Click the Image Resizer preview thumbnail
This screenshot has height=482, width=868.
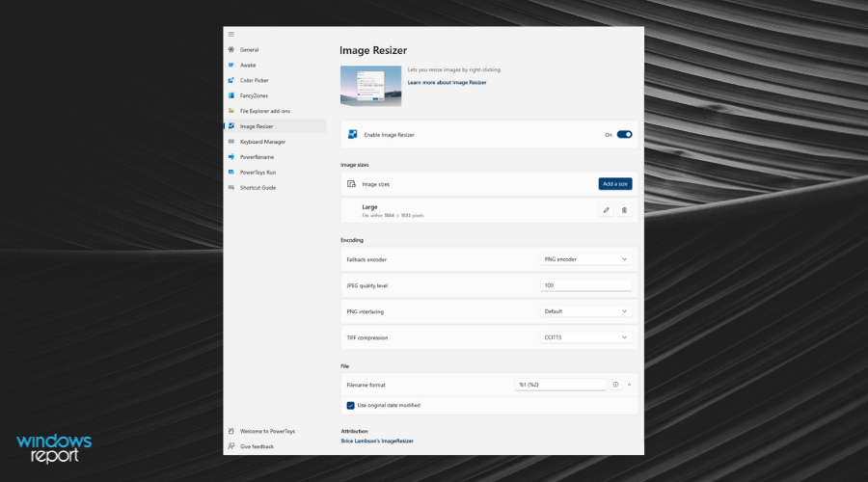371,86
